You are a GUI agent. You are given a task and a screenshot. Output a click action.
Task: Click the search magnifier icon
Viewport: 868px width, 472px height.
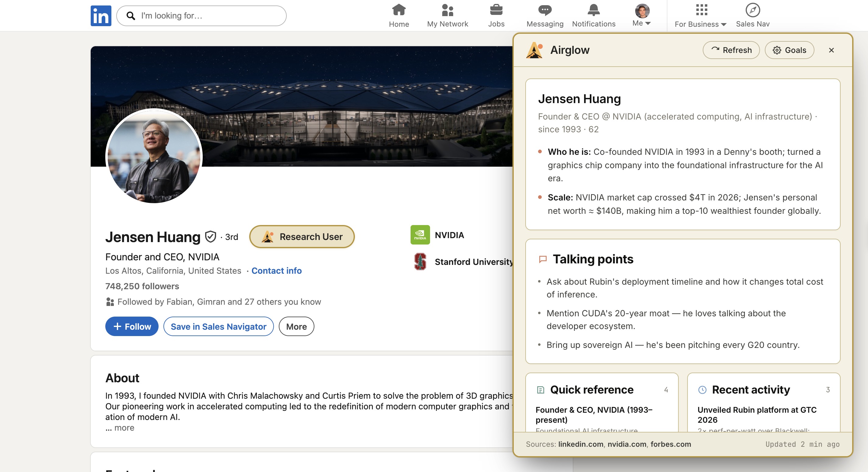[131, 16]
